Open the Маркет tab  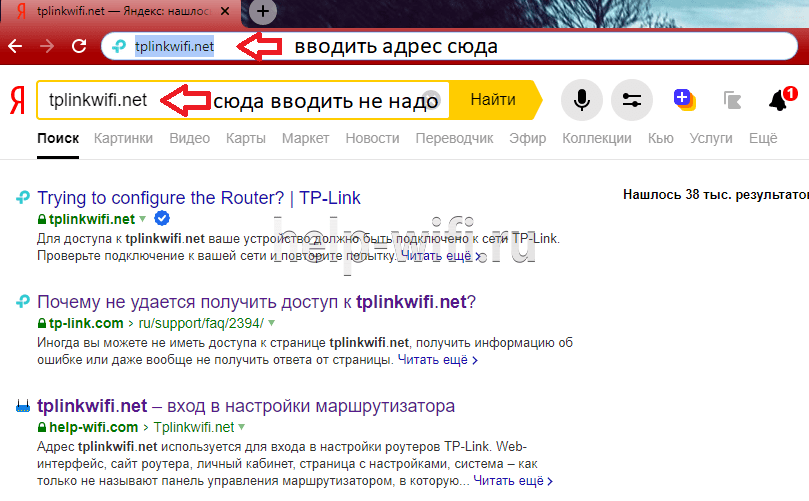tap(305, 138)
